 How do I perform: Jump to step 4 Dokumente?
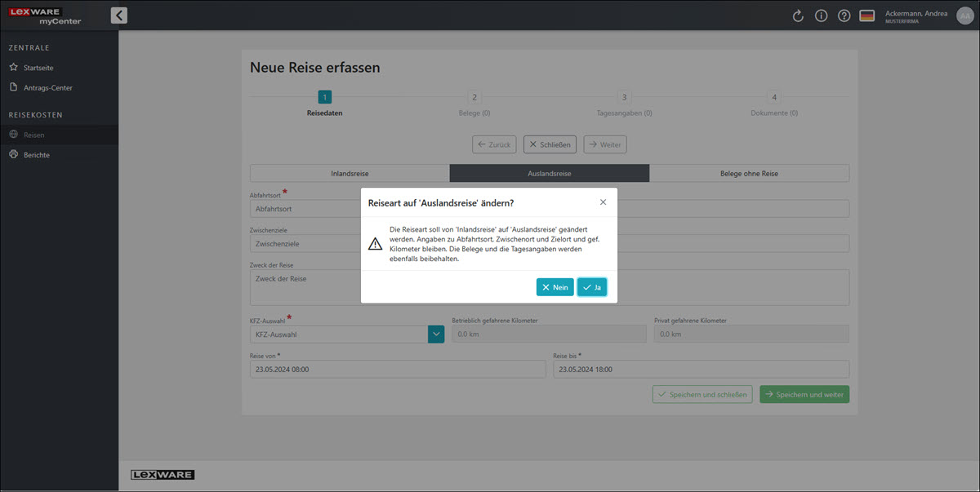pyautogui.click(x=773, y=97)
